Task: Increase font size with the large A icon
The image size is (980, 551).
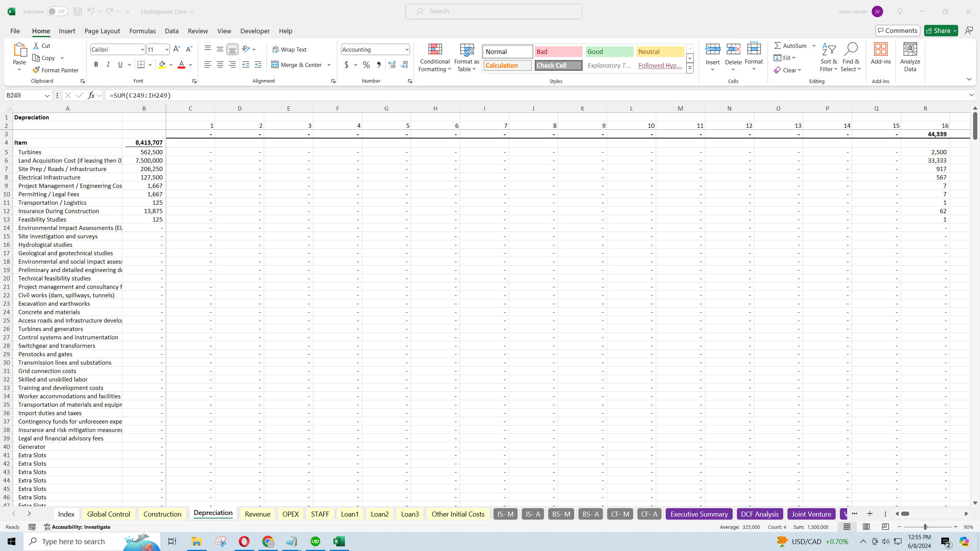Action: click(x=176, y=49)
